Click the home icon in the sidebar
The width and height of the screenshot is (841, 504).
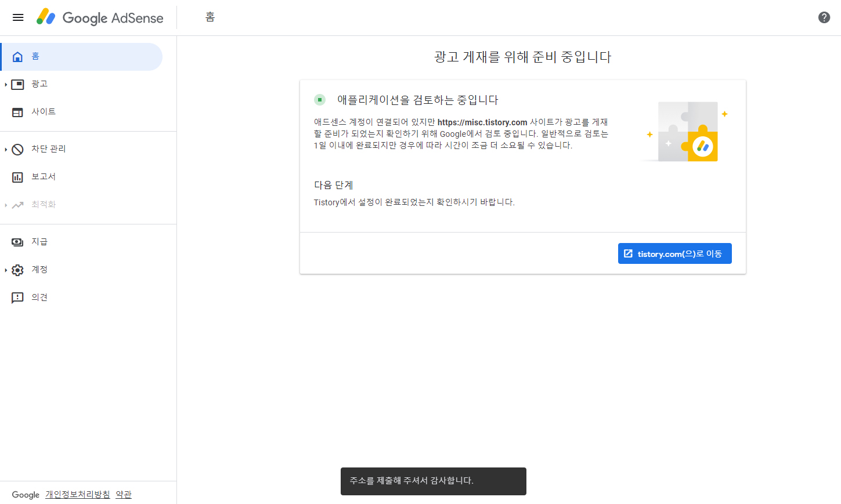pos(18,57)
